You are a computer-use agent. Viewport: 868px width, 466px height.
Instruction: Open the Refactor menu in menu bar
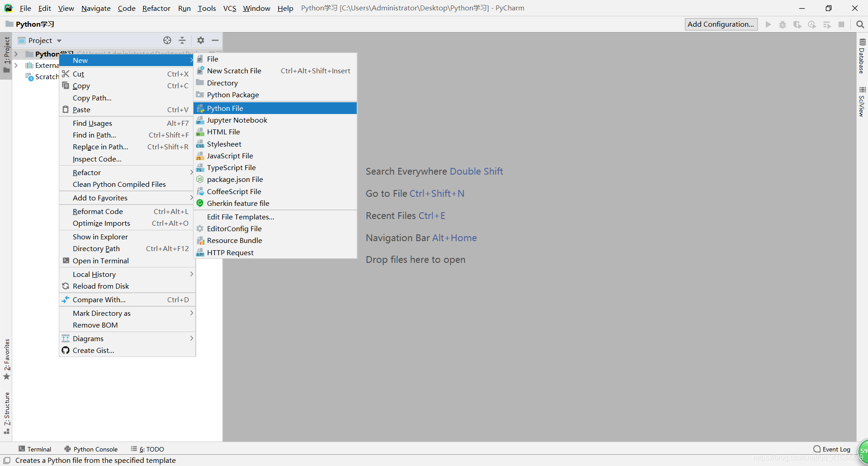pos(156,8)
